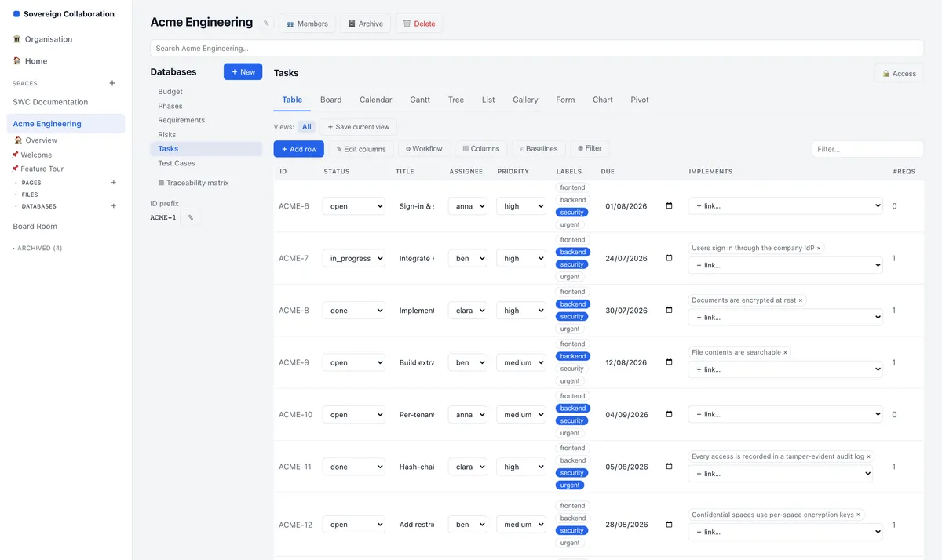The height and width of the screenshot is (560, 942).
Task: Open the assignee dropdown for ACME-12
Action: coord(468,525)
